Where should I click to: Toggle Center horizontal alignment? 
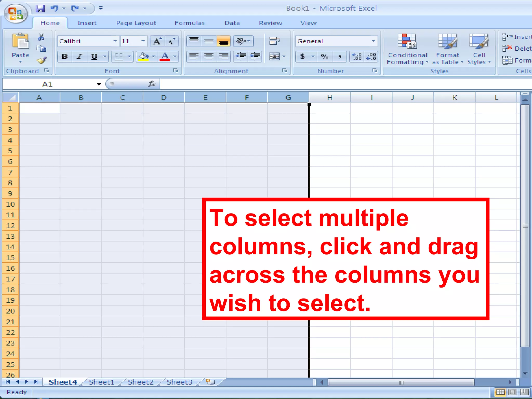click(209, 56)
